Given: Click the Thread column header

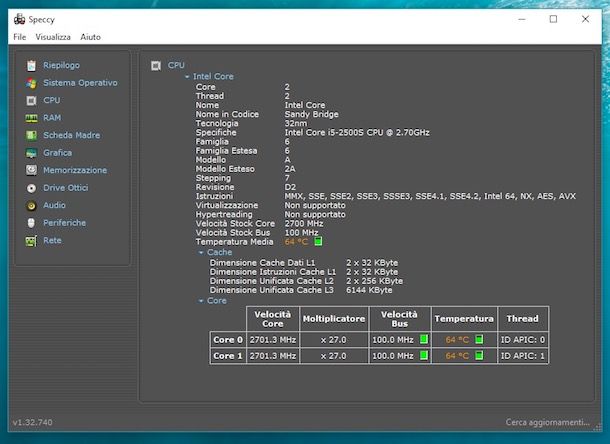Looking at the screenshot, I should click(523, 319).
